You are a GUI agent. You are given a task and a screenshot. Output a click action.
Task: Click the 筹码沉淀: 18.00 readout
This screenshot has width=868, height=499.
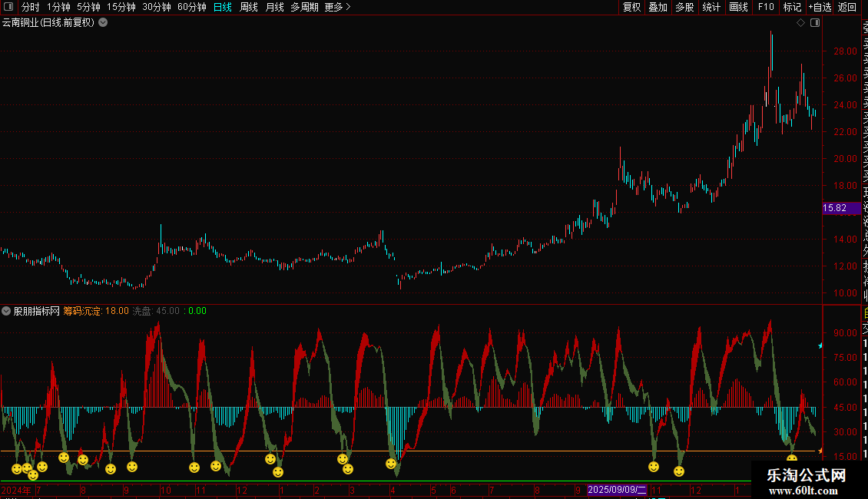96,311
